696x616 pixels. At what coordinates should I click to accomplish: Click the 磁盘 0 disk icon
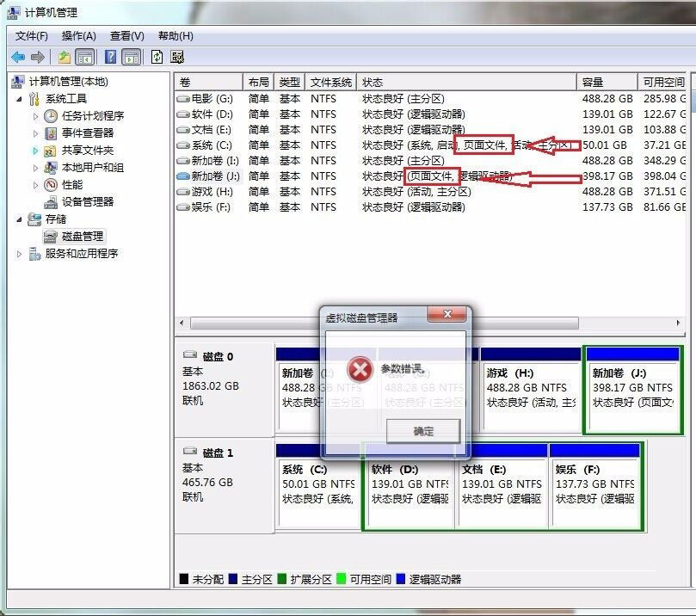click(x=190, y=354)
